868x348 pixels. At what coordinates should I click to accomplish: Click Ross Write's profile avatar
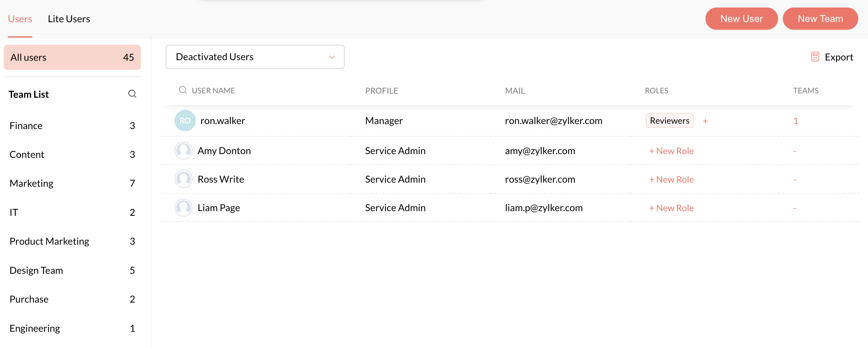(183, 179)
